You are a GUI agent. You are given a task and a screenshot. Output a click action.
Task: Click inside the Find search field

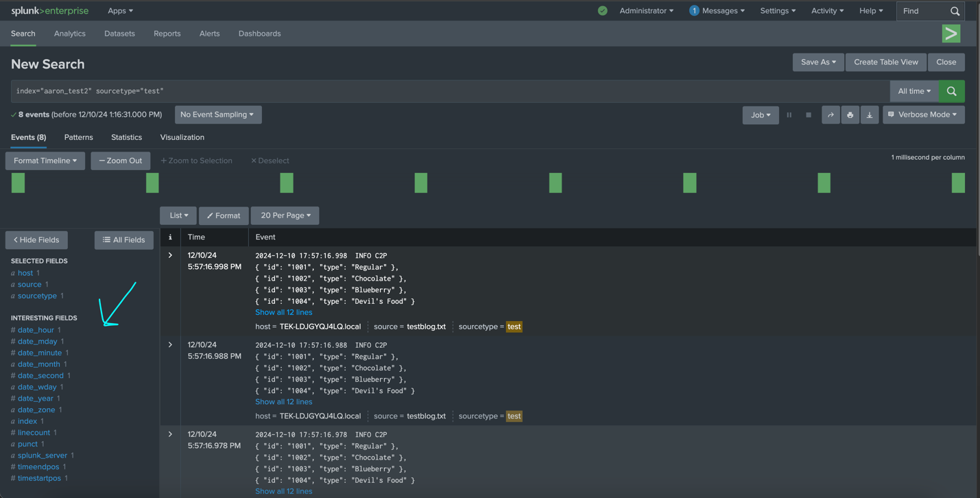[922, 10]
